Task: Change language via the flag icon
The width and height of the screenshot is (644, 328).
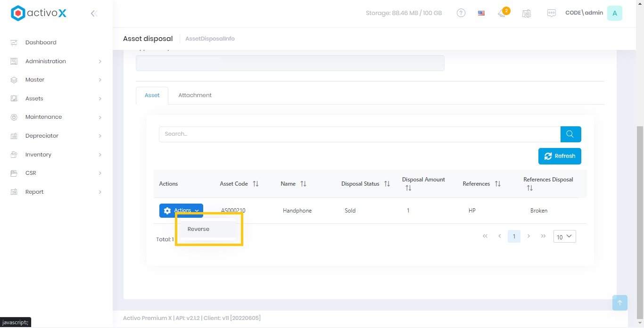Action: click(481, 13)
